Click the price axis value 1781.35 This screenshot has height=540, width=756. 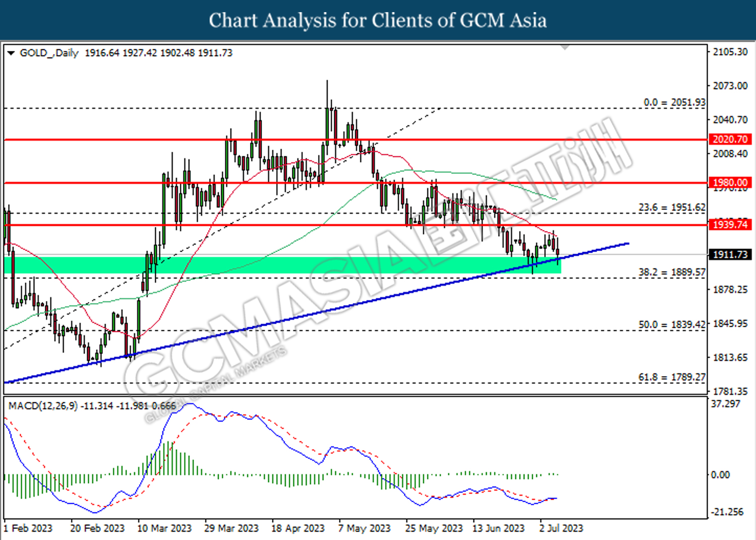730,391
